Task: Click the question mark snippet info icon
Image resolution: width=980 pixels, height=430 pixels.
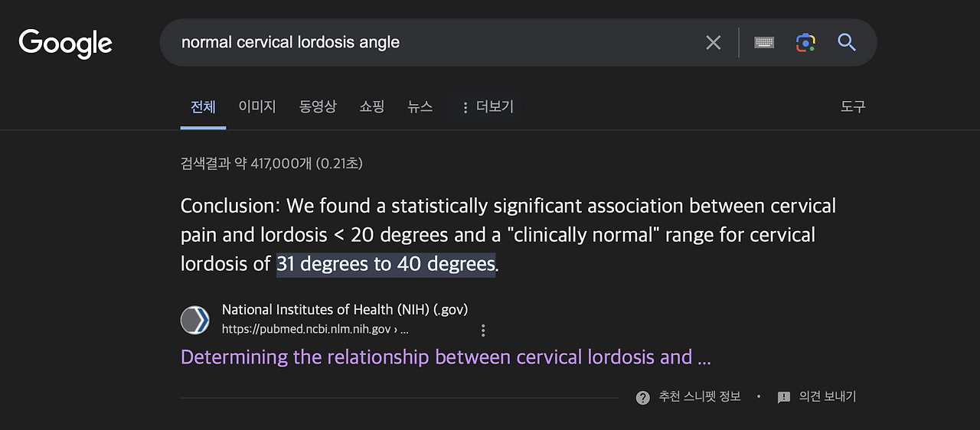Action: [643, 397]
